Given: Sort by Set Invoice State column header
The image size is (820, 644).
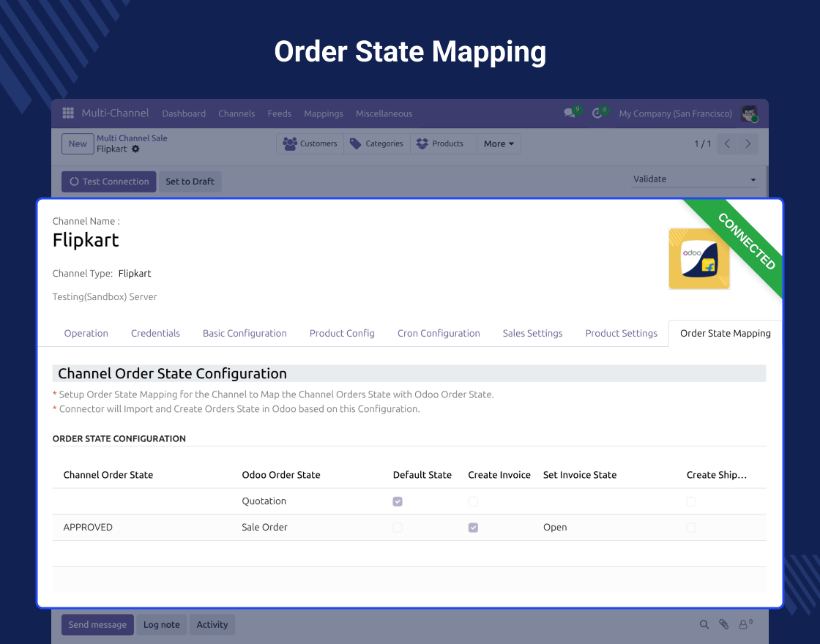Looking at the screenshot, I should tap(579, 475).
